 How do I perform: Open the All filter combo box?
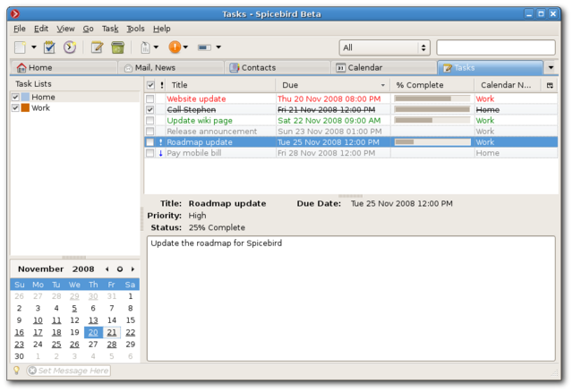coord(384,47)
